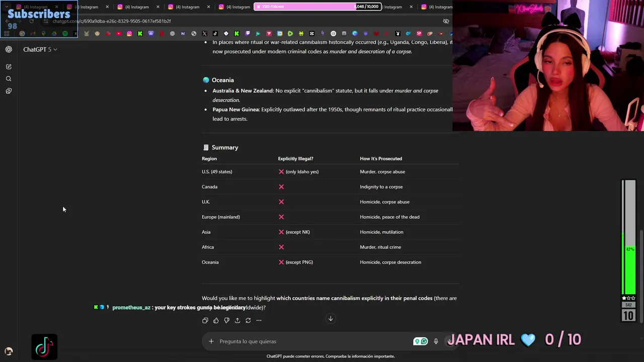Activate the microphone dictation icon

click(x=436, y=341)
